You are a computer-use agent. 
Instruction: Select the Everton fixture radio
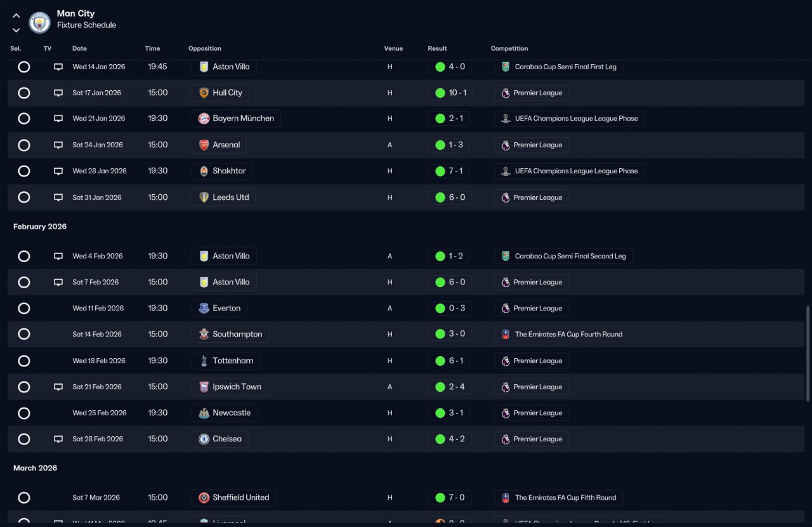24,308
